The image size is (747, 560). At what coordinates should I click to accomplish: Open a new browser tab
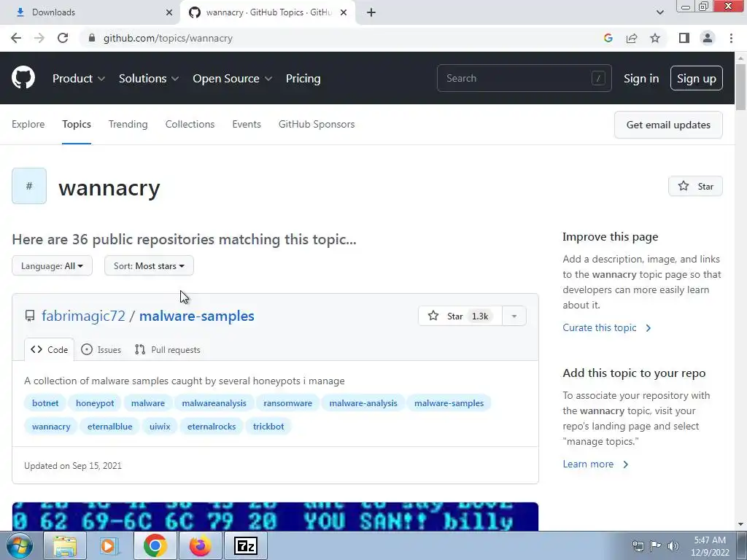click(x=371, y=12)
